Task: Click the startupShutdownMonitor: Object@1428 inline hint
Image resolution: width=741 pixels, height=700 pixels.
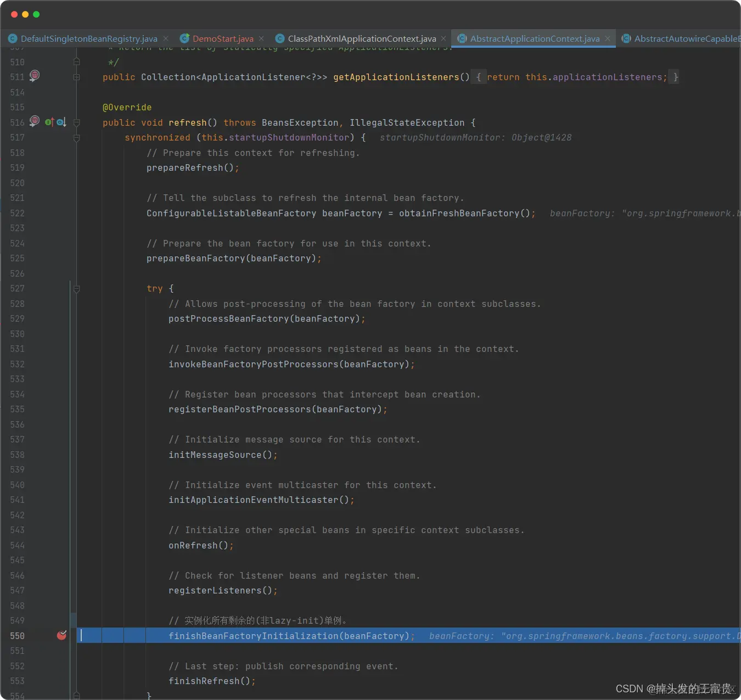Action: coord(475,137)
